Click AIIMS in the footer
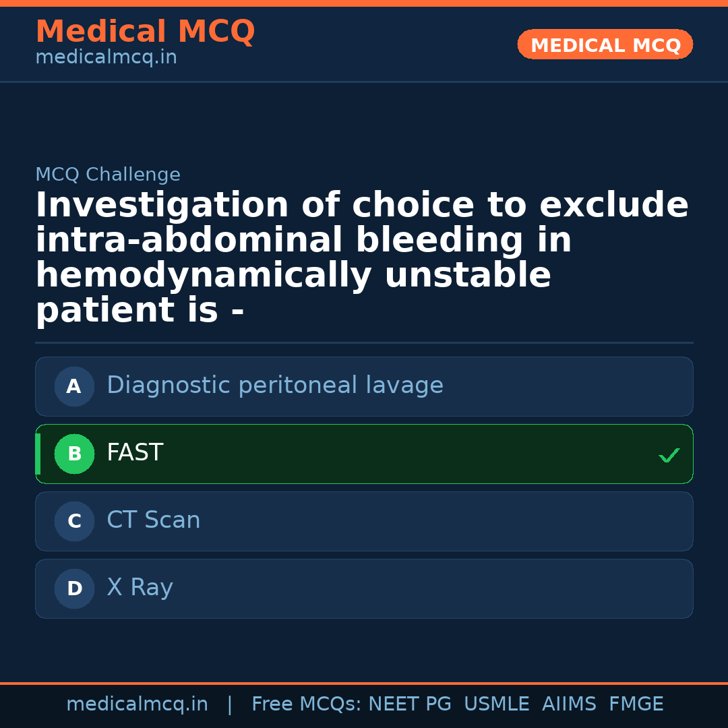 [569, 704]
